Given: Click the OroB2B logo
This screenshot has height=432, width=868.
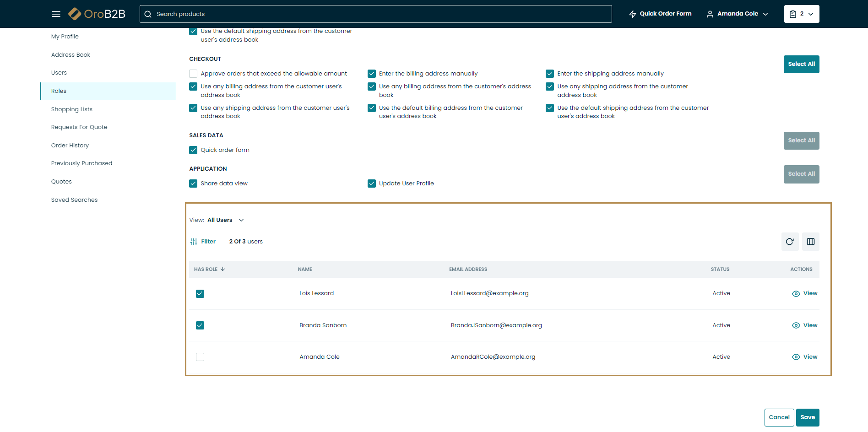Looking at the screenshot, I should pos(97,14).
